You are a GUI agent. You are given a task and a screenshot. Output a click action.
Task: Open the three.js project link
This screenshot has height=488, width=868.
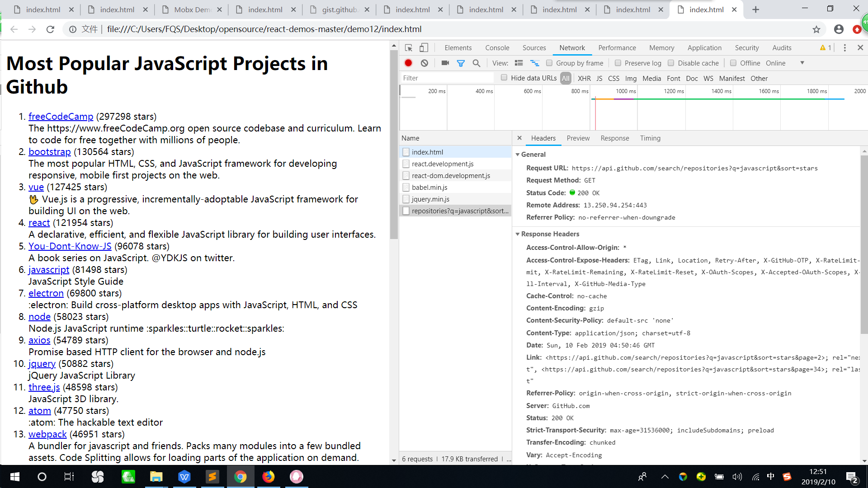(44, 387)
